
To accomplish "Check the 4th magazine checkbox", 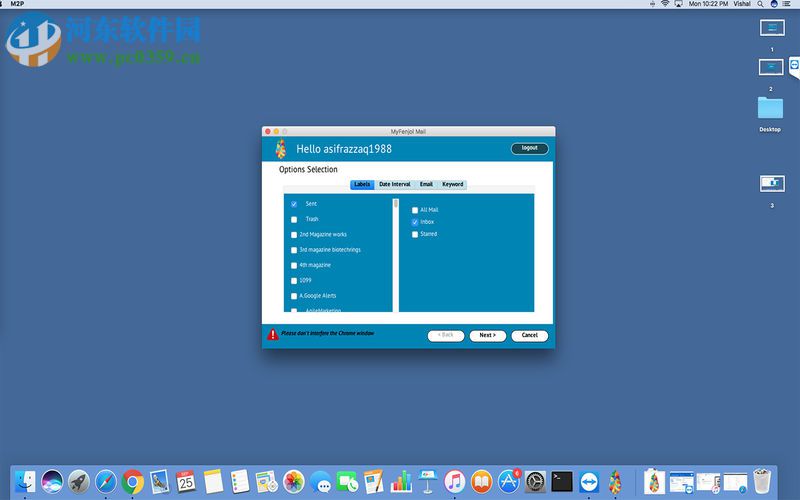I will 294,265.
